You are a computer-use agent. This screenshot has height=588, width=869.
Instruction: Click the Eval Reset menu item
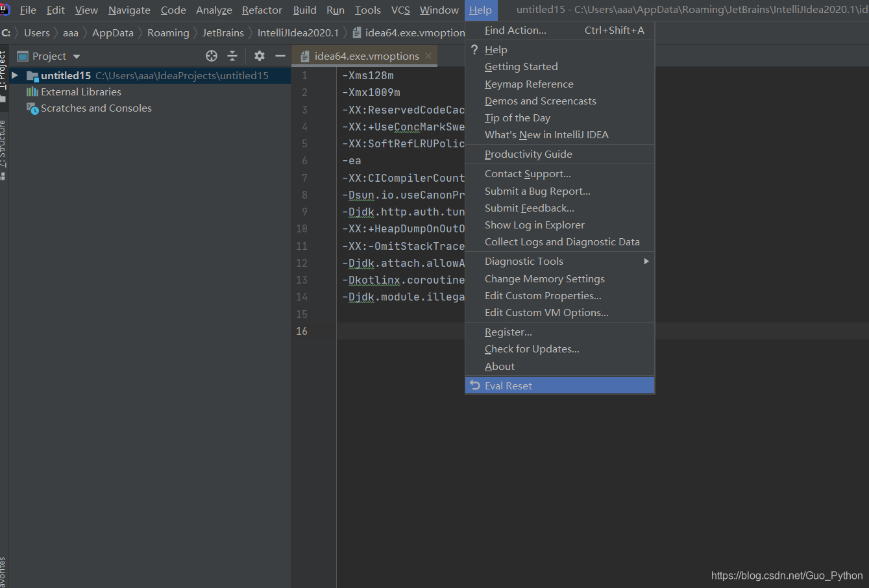point(560,386)
